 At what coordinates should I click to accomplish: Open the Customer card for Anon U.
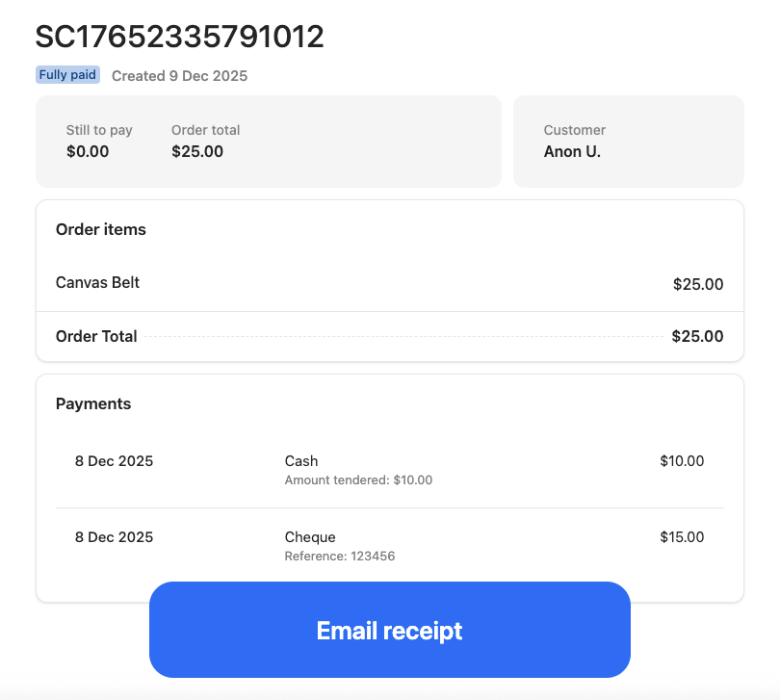628,141
